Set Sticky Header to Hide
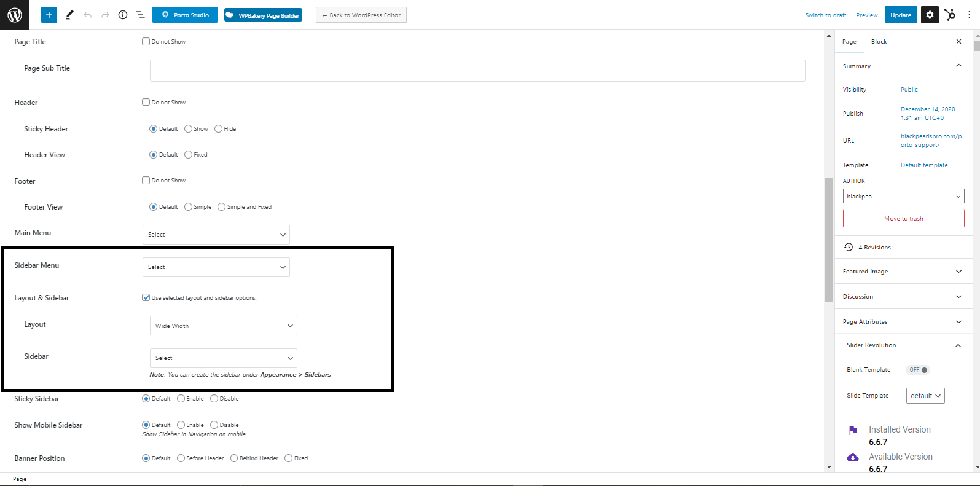The height and width of the screenshot is (486, 980). point(218,129)
